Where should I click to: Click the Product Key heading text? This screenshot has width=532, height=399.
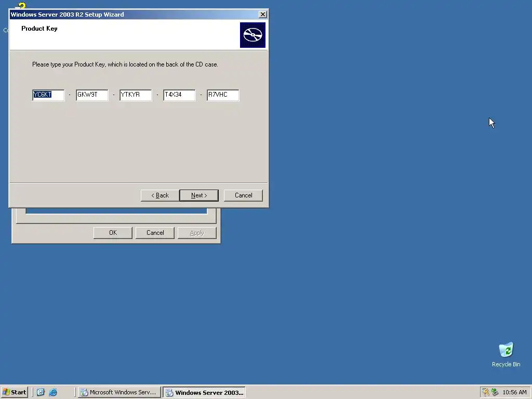coord(39,29)
